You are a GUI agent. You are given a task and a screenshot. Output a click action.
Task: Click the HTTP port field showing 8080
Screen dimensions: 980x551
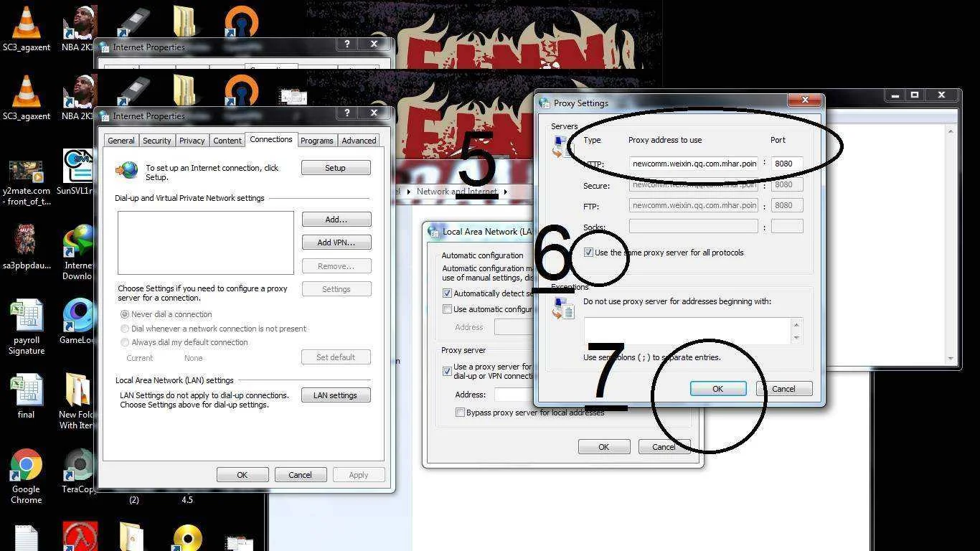787,164
